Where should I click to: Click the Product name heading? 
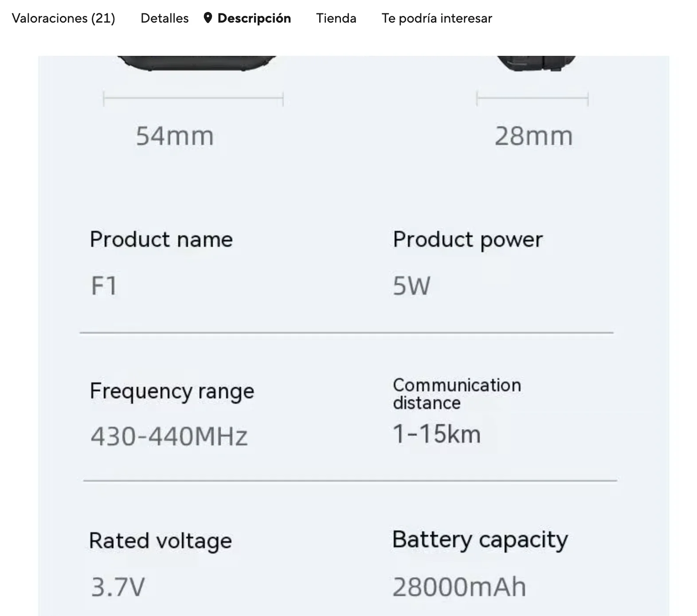pos(161,240)
